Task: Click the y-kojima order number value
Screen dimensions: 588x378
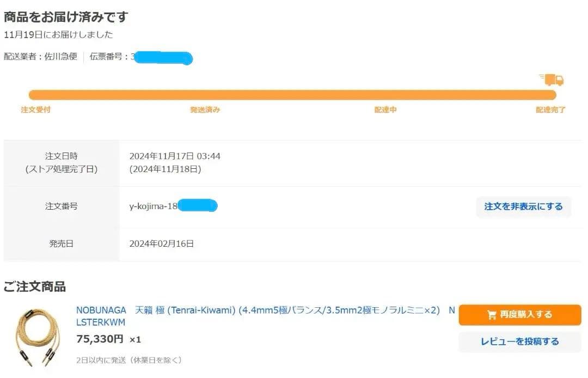Action: click(173, 206)
